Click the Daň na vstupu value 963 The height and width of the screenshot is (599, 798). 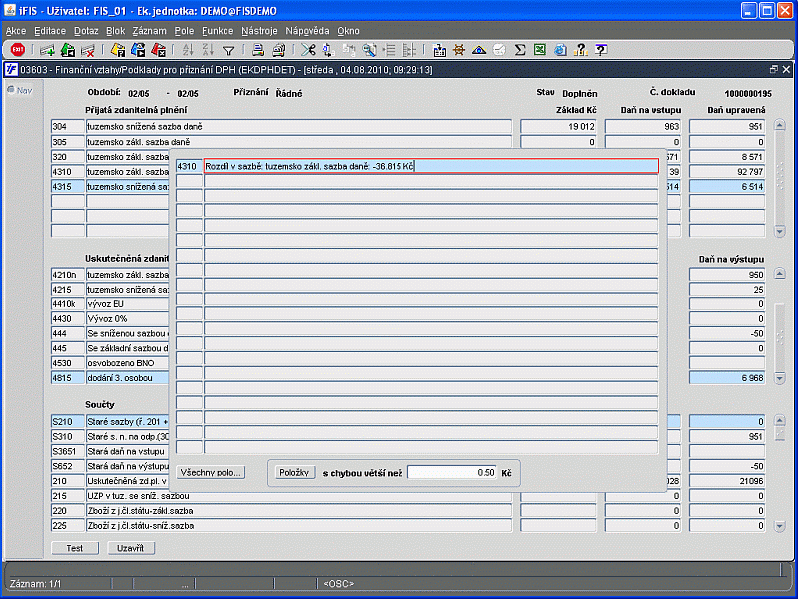(x=643, y=127)
